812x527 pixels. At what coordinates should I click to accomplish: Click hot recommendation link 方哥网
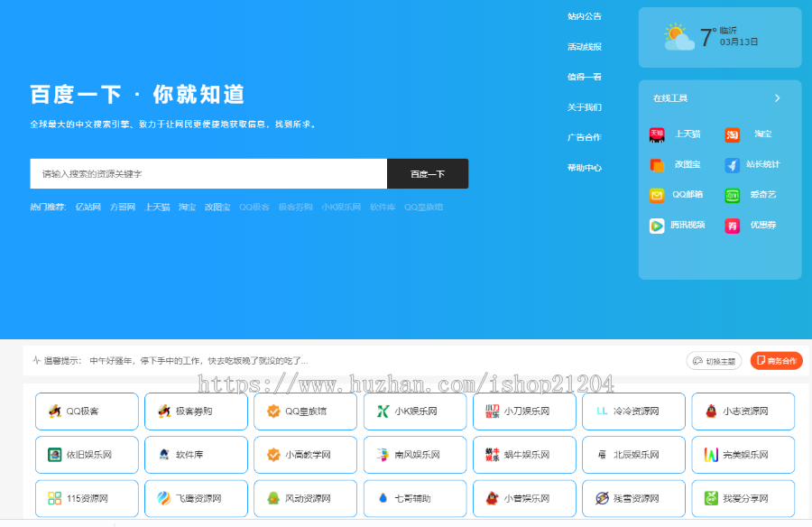[123, 208]
